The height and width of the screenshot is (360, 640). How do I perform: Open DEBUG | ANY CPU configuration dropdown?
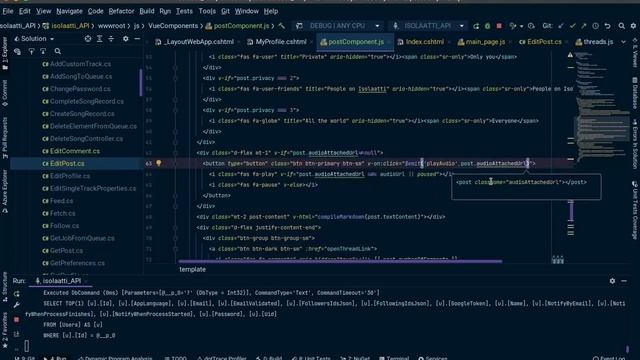click(x=338, y=26)
